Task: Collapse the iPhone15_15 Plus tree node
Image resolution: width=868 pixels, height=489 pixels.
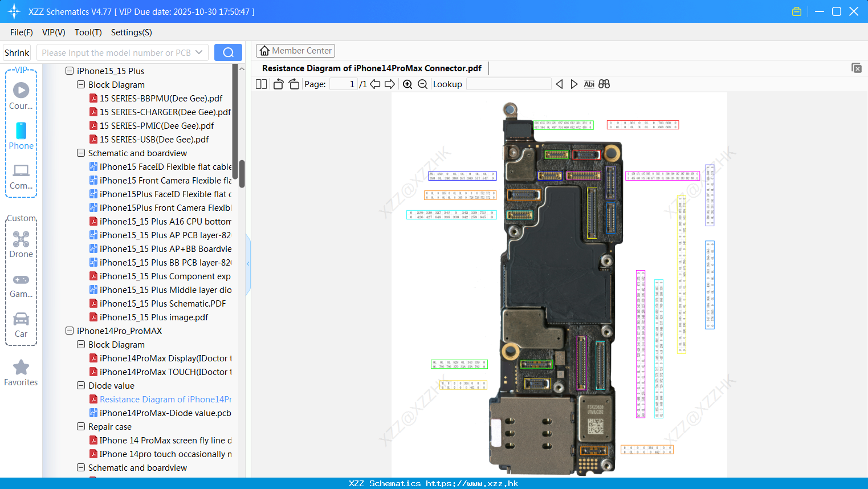Action: click(x=70, y=71)
